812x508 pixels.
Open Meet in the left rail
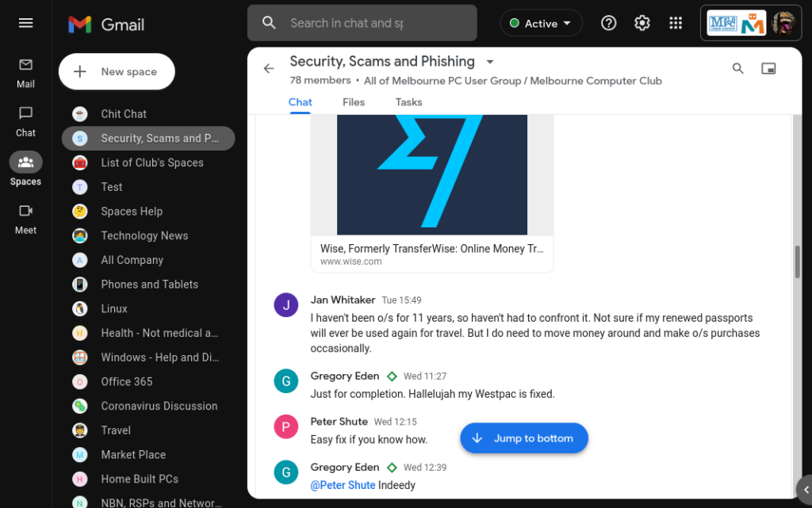point(25,220)
